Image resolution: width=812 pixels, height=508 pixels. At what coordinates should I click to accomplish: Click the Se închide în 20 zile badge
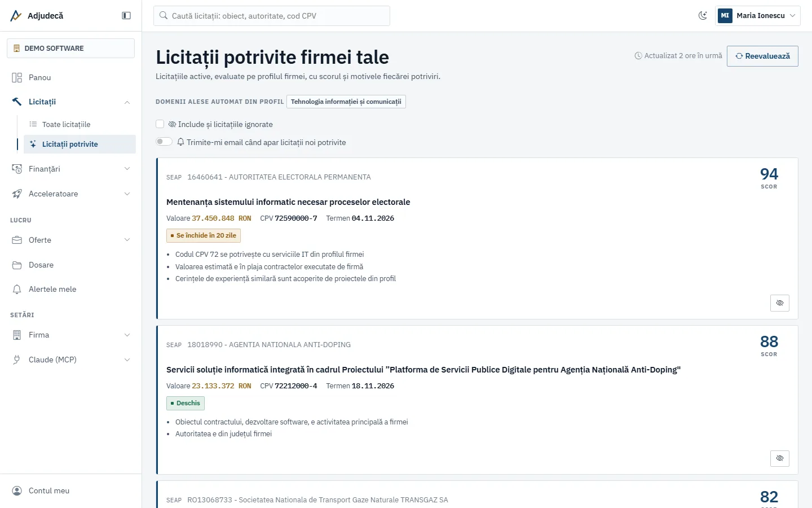[204, 235]
